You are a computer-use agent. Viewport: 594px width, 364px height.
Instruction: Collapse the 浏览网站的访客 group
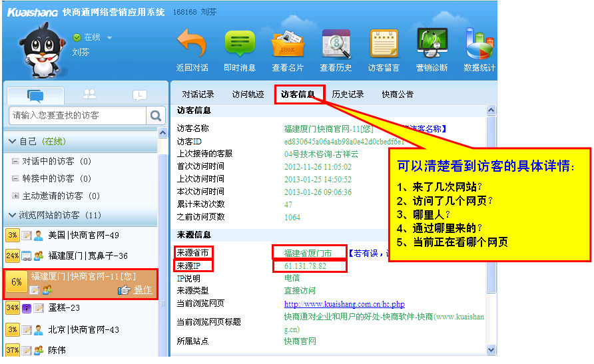(12, 216)
